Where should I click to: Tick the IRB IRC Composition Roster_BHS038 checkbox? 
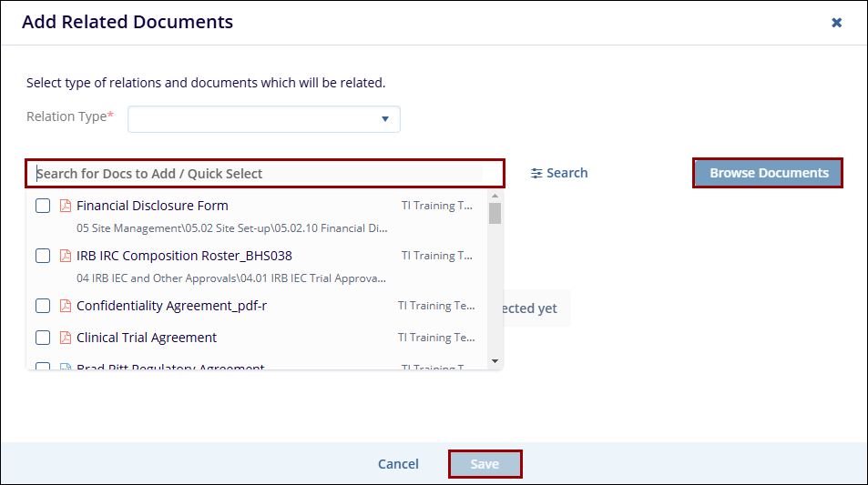click(x=43, y=256)
